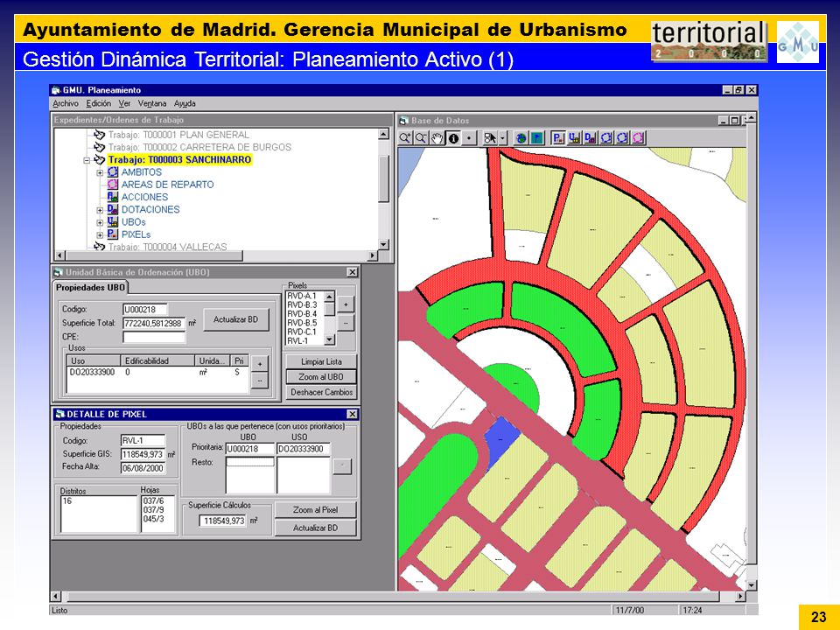Toggle the PIXELs layer toolbar button

point(557,138)
